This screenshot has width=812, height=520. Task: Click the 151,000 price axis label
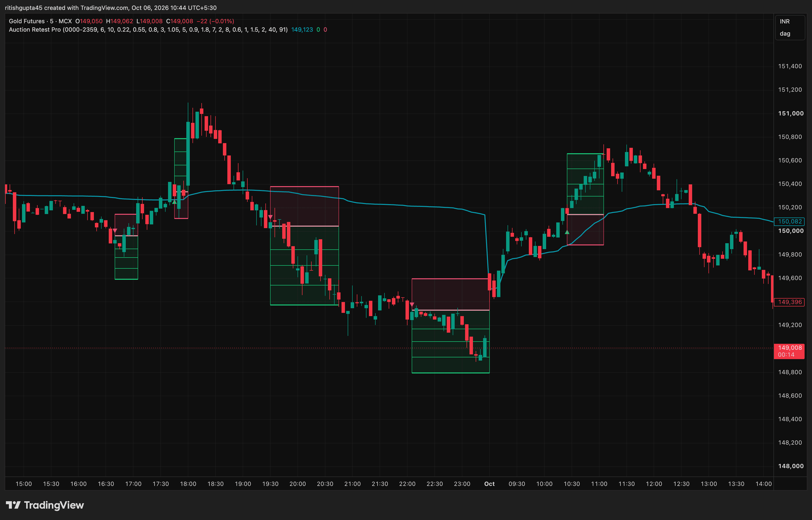[x=791, y=113]
